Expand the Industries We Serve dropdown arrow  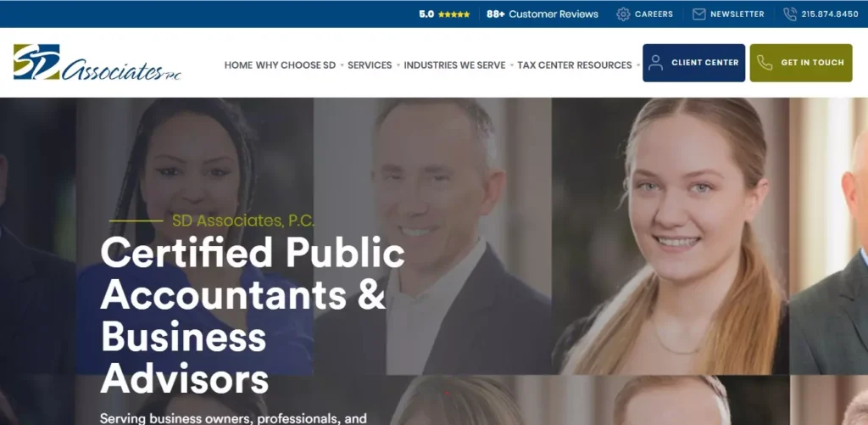click(x=511, y=65)
